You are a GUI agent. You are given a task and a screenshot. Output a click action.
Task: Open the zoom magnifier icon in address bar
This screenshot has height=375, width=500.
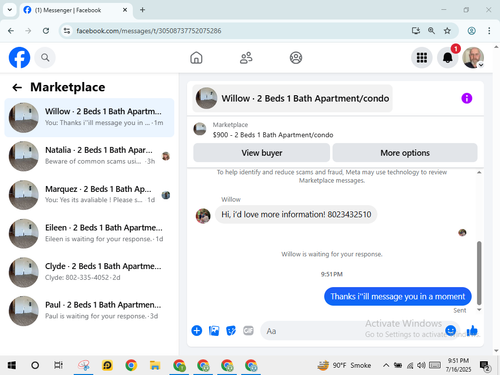point(431,31)
